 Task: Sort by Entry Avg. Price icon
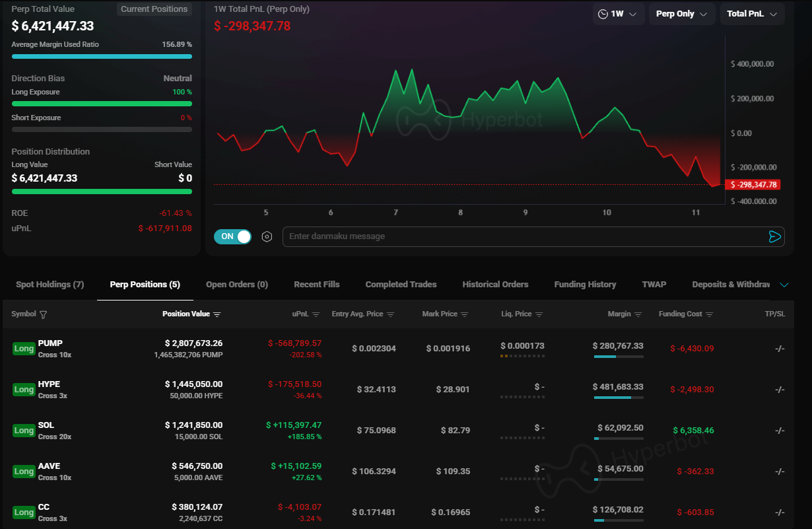(x=390, y=314)
